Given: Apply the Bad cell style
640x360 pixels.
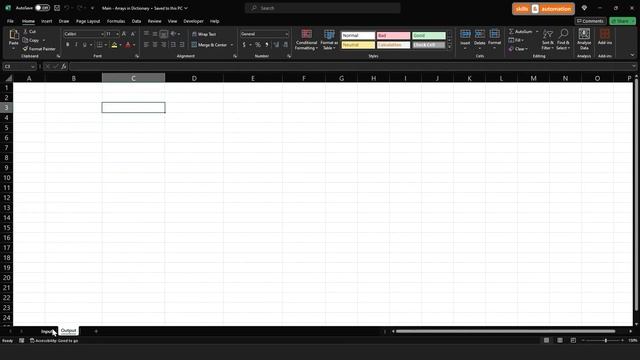Looking at the screenshot, I should coord(393,36).
